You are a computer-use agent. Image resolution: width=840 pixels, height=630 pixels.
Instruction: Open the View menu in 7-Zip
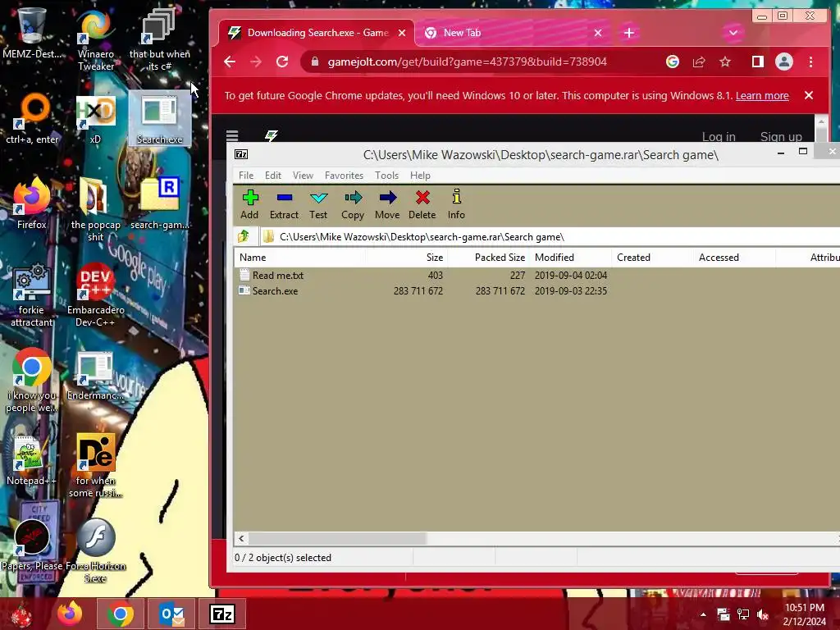(303, 176)
